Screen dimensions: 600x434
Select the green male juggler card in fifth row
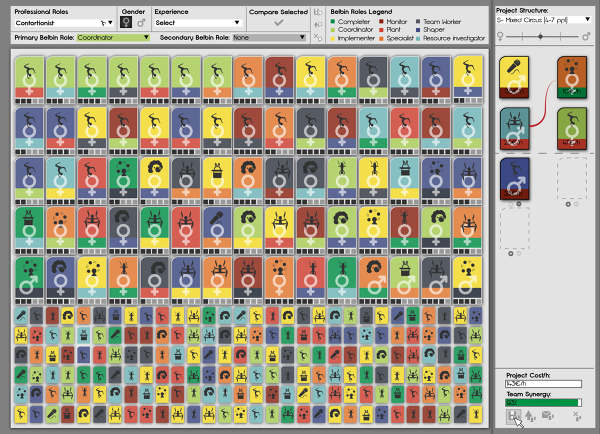[29, 281]
